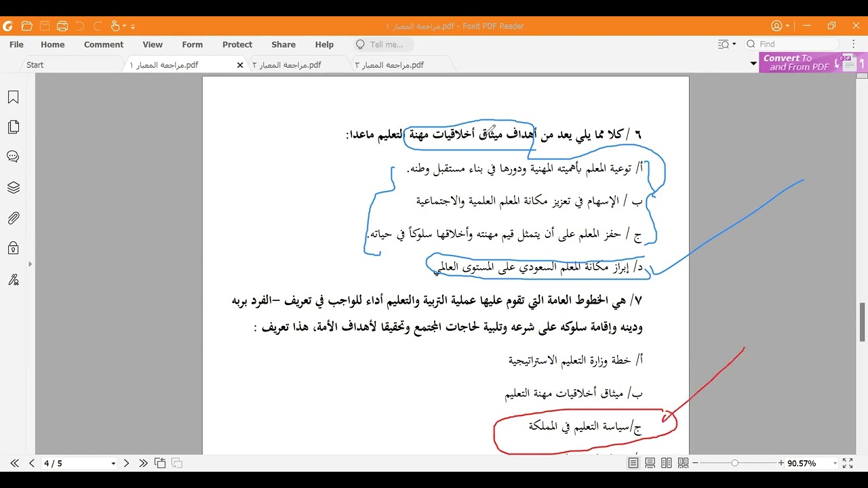
Task: Go to next page arrow
Action: coord(126,464)
